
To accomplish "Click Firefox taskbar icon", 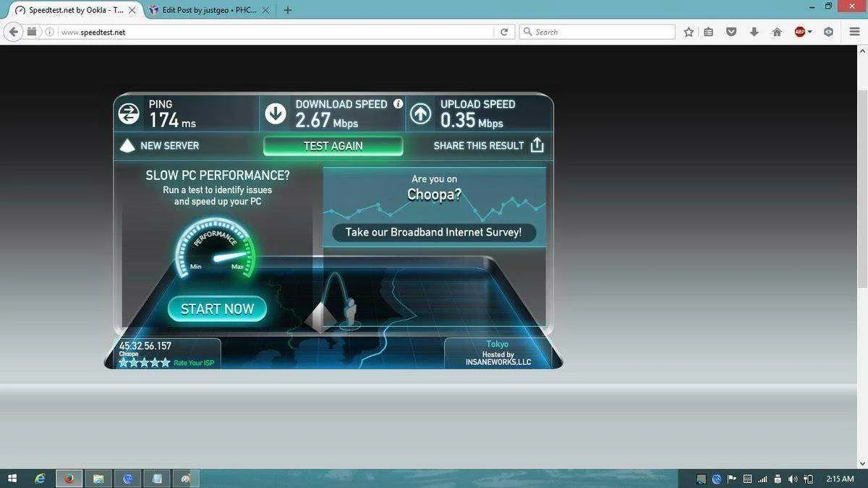I will [x=69, y=479].
